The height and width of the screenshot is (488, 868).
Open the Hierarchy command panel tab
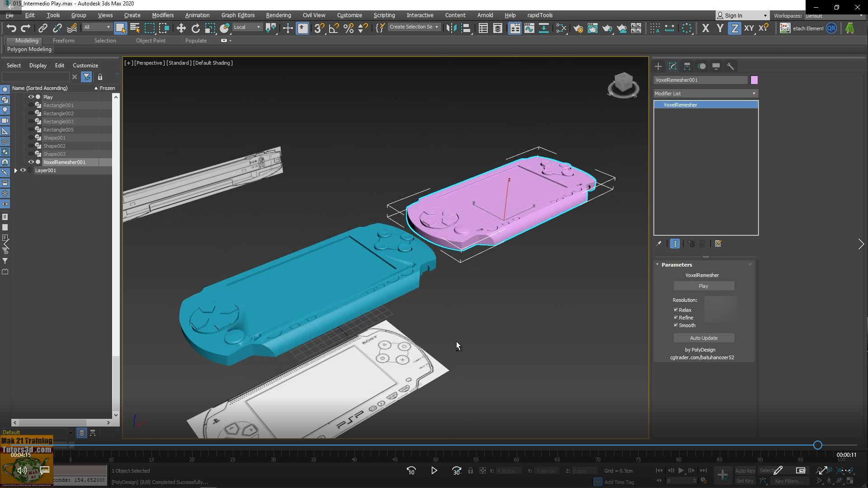pos(687,66)
